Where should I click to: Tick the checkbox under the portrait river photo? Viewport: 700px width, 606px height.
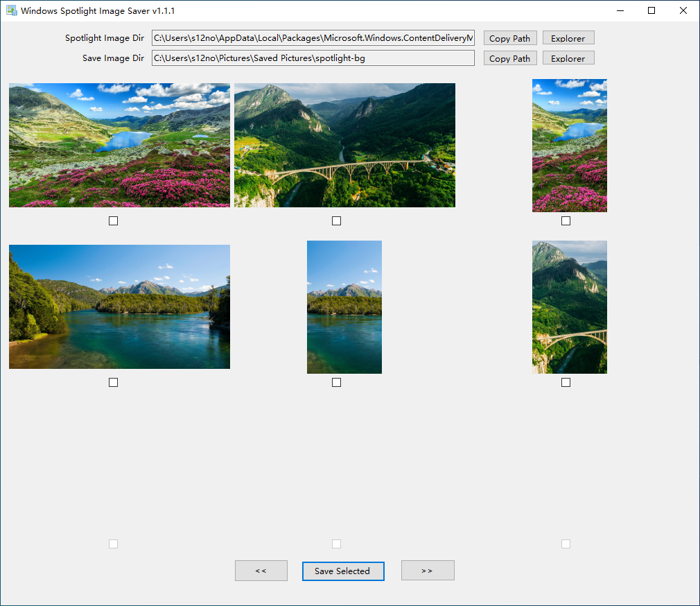pyautogui.click(x=336, y=382)
